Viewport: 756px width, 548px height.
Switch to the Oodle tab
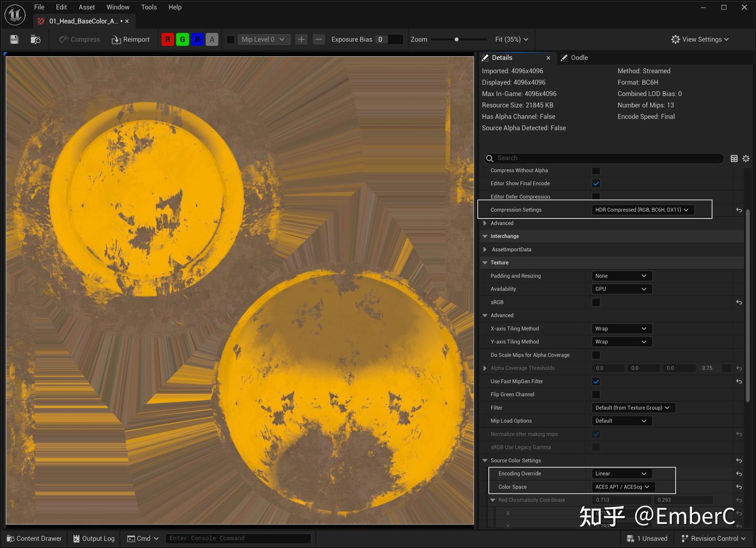point(574,58)
